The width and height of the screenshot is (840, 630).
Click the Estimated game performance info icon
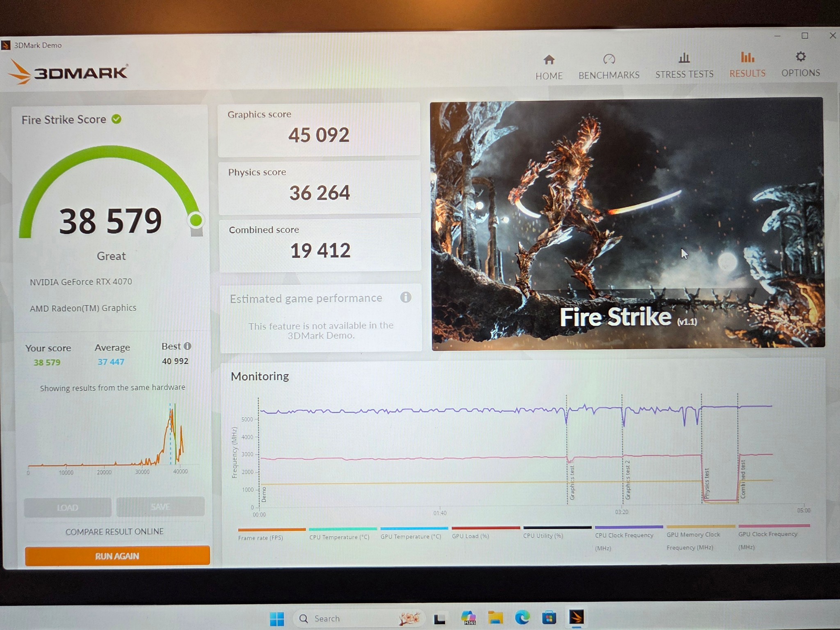(x=406, y=297)
